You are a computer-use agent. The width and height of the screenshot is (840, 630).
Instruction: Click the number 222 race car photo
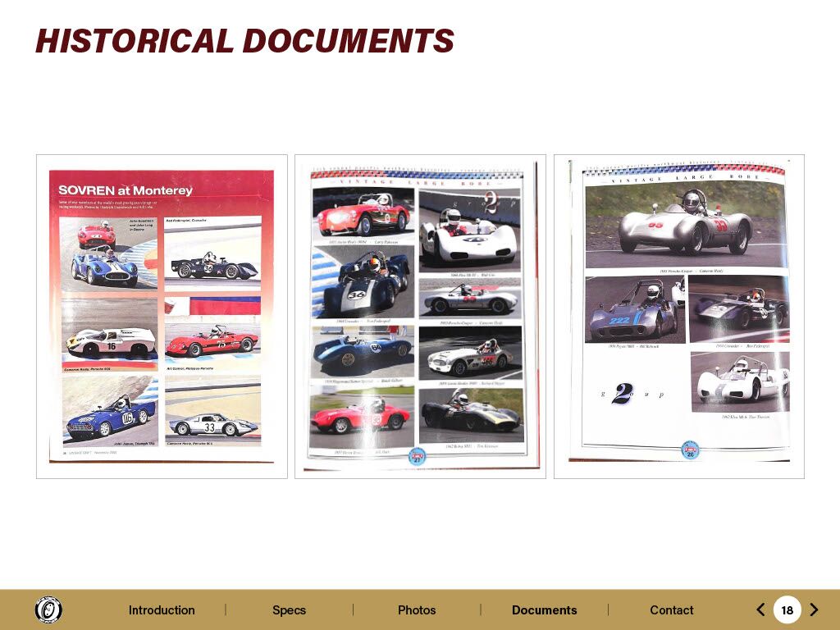pos(634,312)
